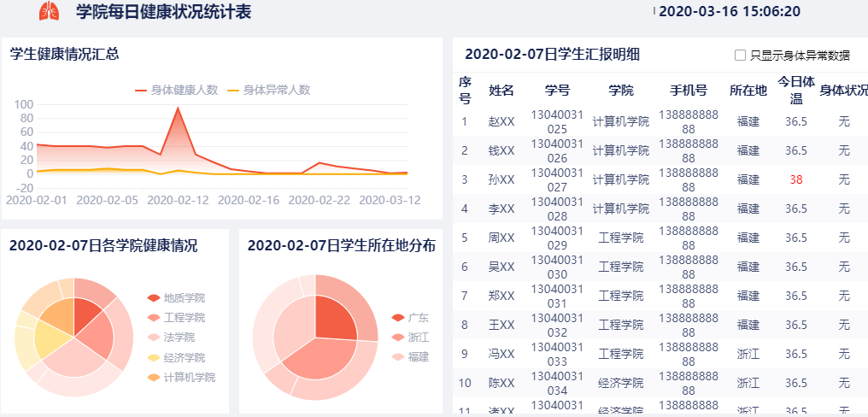Toggle 计算机学院 legend item in college pie
The height and width of the screenshot is (417, 868).
tap(181, 377)
